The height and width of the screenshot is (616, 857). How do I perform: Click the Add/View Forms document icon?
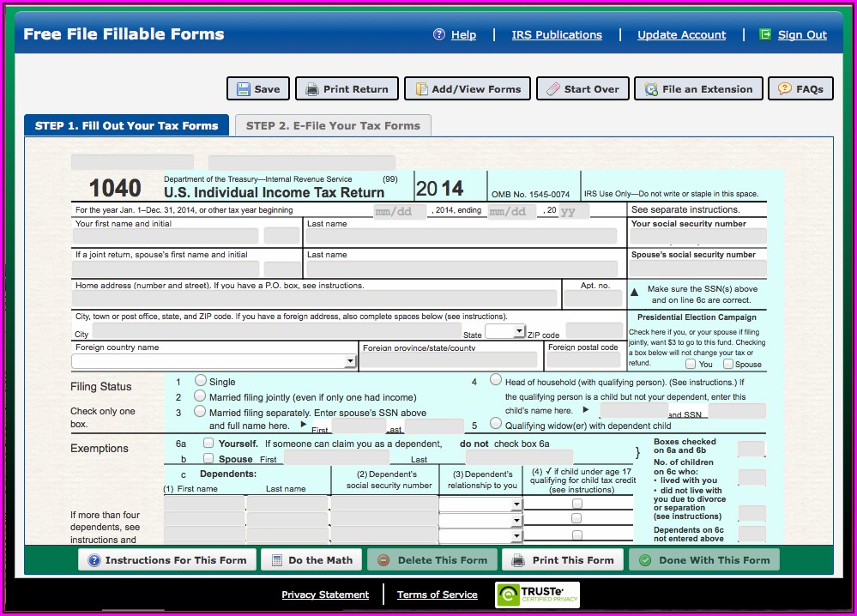(x=421, y=89)
